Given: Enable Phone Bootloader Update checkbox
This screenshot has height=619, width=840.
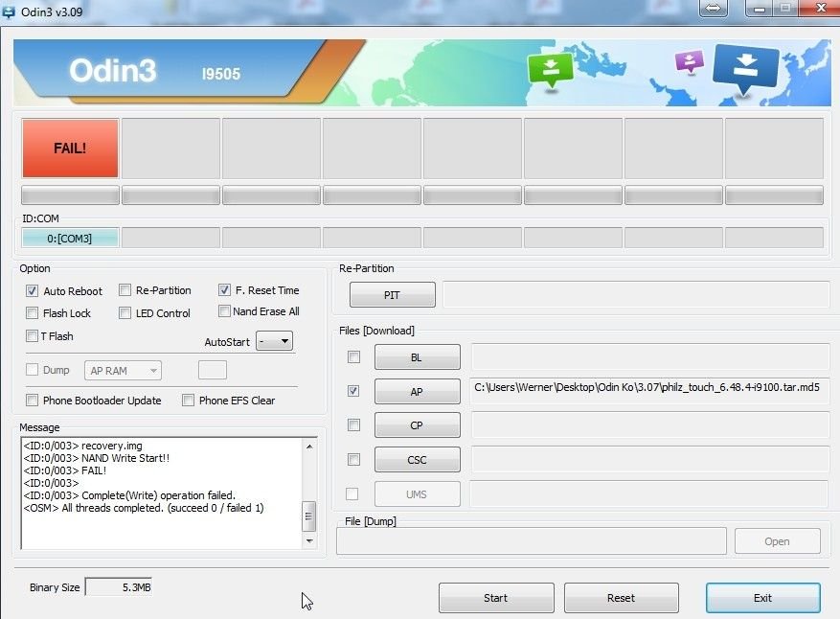Looking at the screenshot, I should [x=32, y=401].
